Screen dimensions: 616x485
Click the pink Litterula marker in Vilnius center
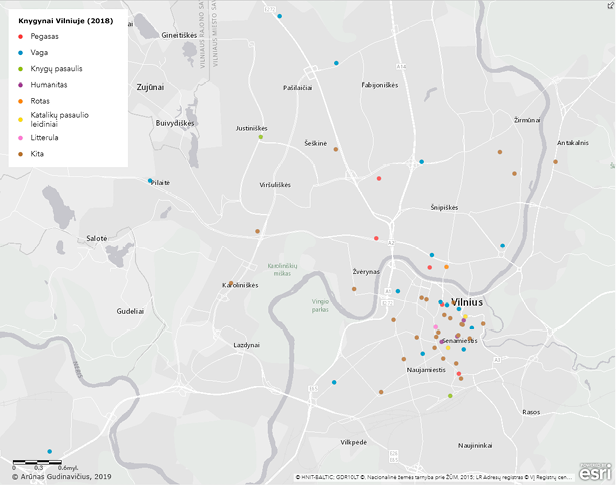pos(435,327)
